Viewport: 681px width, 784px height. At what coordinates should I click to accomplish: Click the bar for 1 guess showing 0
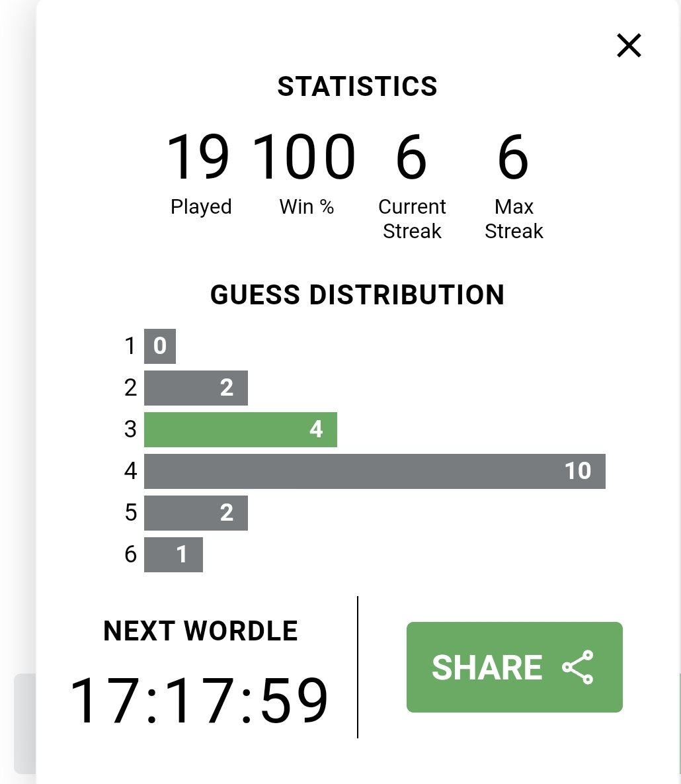pyautogui.click(x=160, y=346)
